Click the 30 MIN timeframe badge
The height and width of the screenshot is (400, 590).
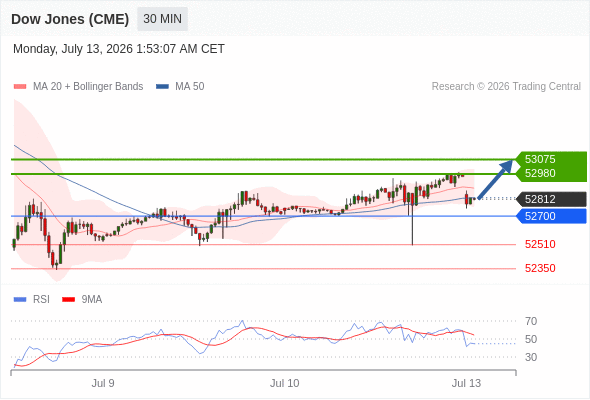pyautogui.click(x=162, y=19)
